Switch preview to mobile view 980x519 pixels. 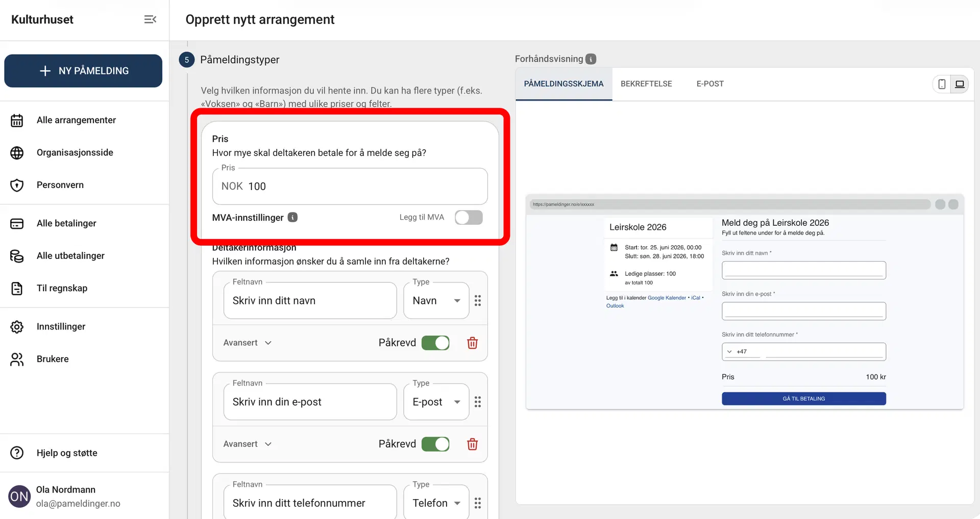[x=941, y=84]
